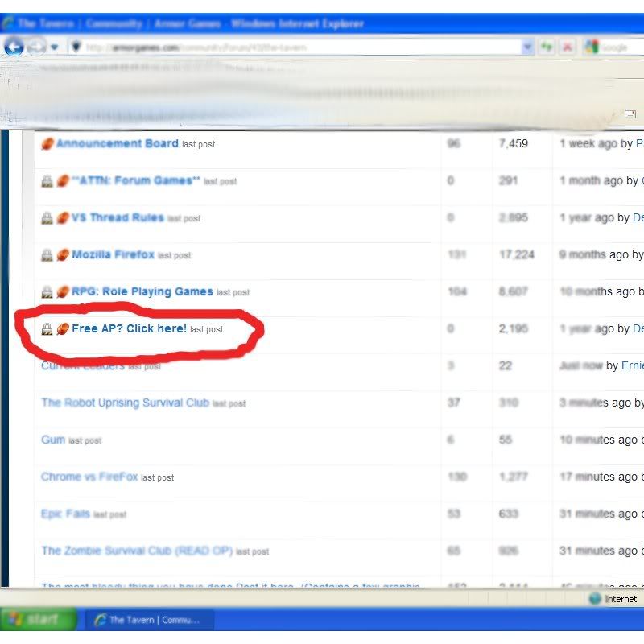Open the Free AP? Click here! thread
644x644 pixels.
(129, 328)
